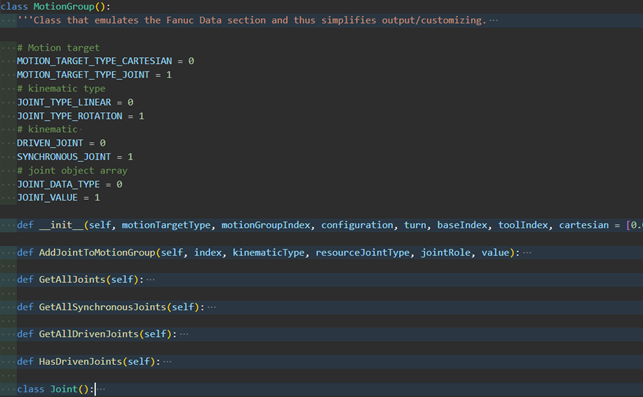This screenshot has width=643, height=397.
Task: Place cursor on MOTION_TARGET_TYPE_CARTESIAN constant
Action: pos(94,61)
